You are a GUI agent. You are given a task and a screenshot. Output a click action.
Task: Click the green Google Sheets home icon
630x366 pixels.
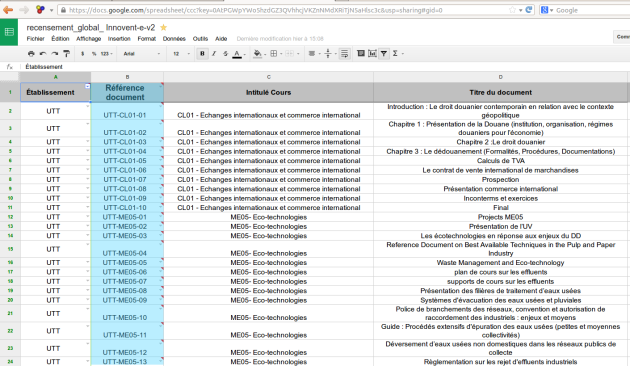click(9, 32)
